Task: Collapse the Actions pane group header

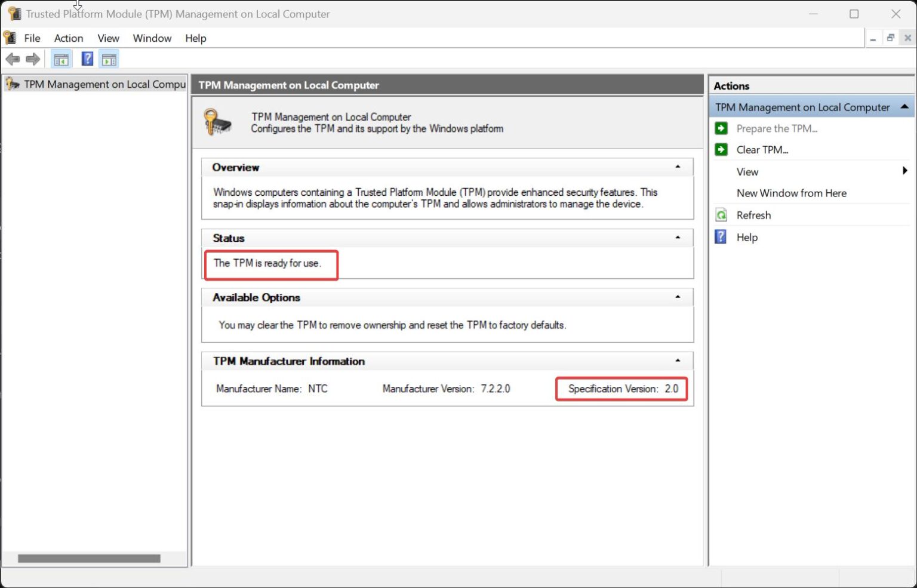Action: click(x=904, y=107)
